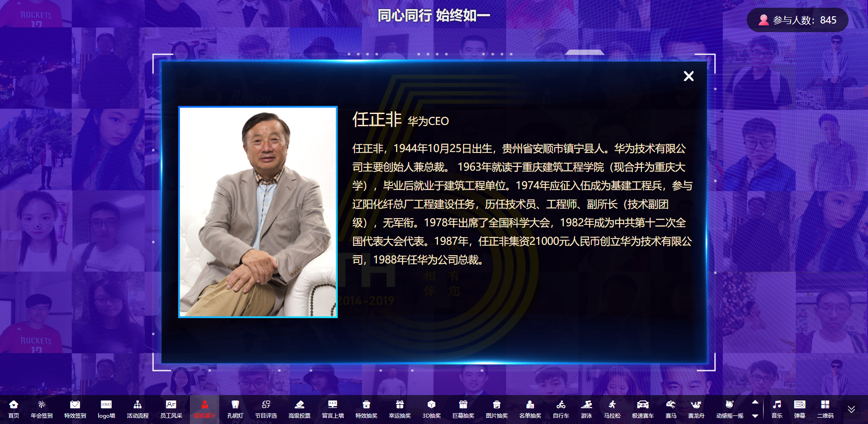
Task: Open 巨幕抽奖 giant screen lottery
Action: pos(463,409)
